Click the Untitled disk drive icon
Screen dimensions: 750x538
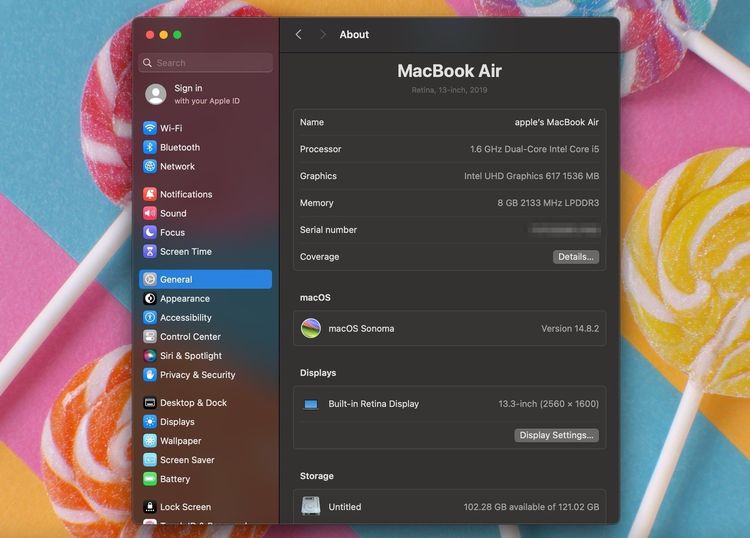coord(310,506)
